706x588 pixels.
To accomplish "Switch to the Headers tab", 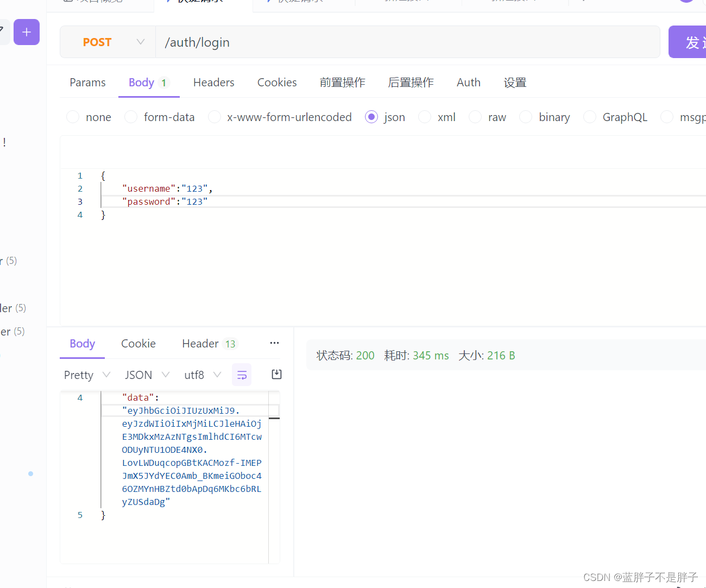I will pyautogui.click(x=214, y=83).
